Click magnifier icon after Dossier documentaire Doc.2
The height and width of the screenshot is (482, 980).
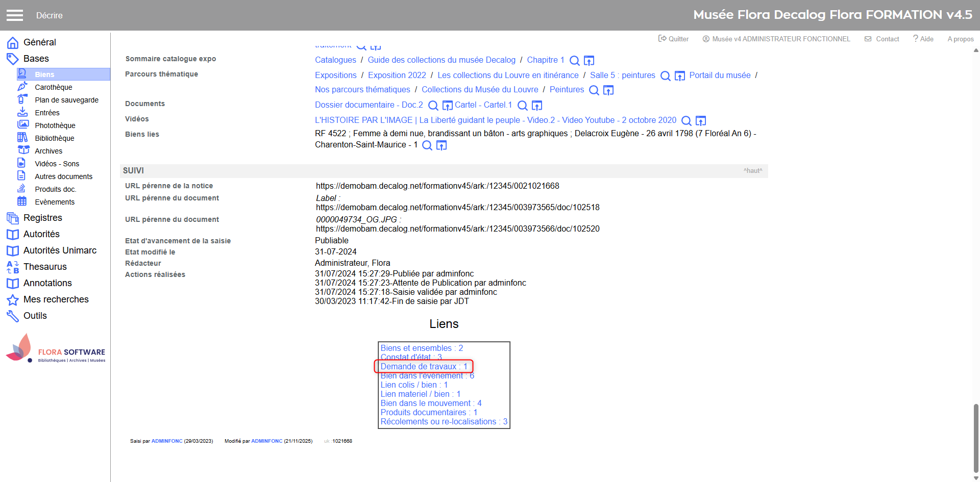(433, 106)
